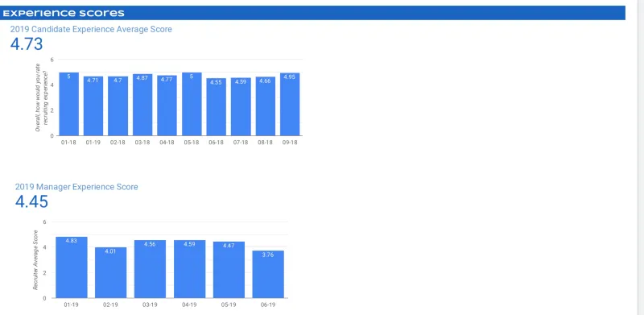The image size is (644, 315).
Task: Click the 03-19 bar labeled 4.56
Action: (x=150, y=269)
